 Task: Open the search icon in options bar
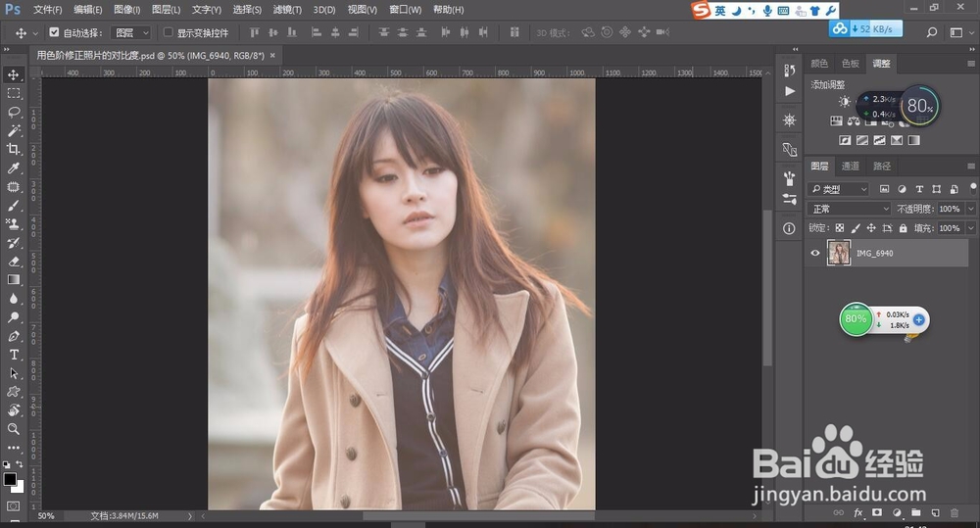pyautogui.click(x=932, y=32)
